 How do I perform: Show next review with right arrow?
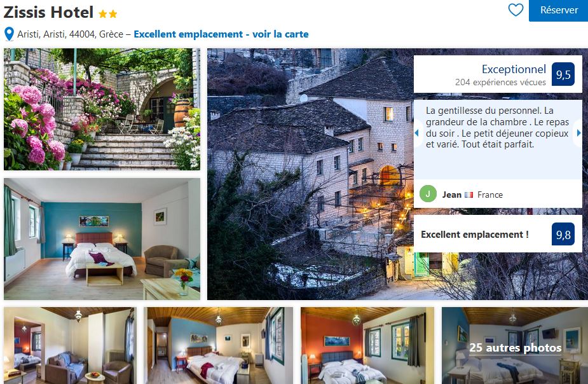578,133
